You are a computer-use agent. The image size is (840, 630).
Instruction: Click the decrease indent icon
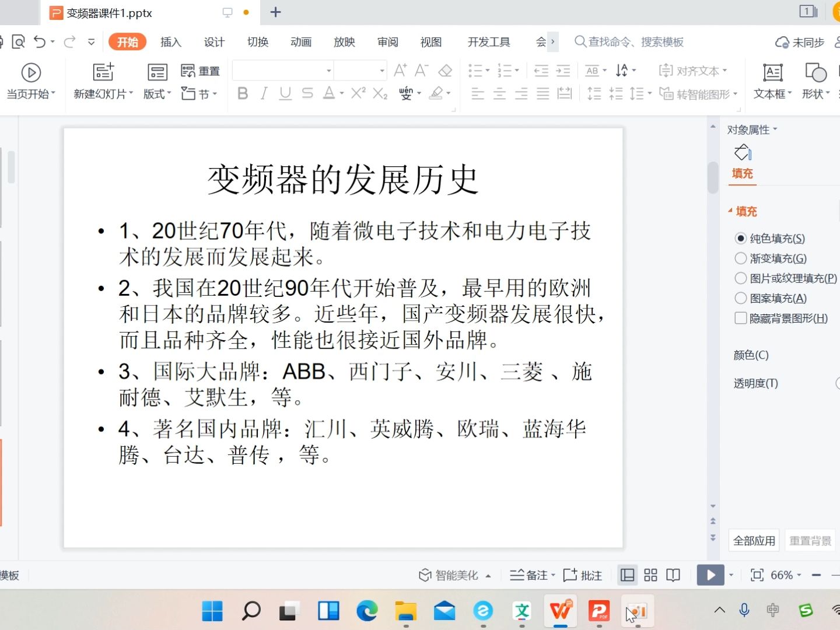pyautogui.click(x=541, y=71)
